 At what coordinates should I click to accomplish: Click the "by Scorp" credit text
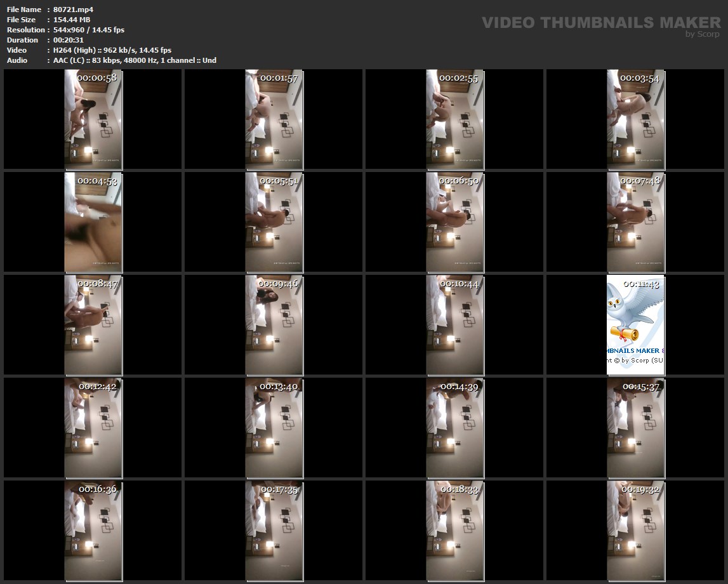pyautogui.click(x=702, y=34)
